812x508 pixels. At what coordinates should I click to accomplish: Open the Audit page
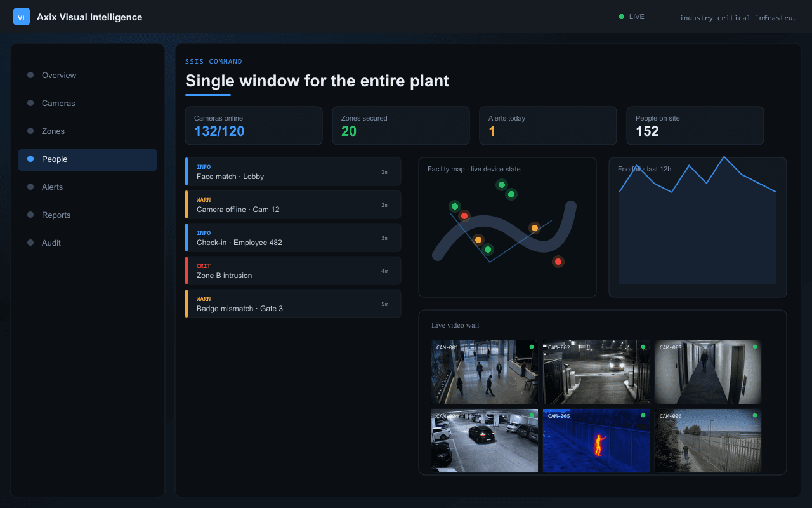[x=88, y=243]
